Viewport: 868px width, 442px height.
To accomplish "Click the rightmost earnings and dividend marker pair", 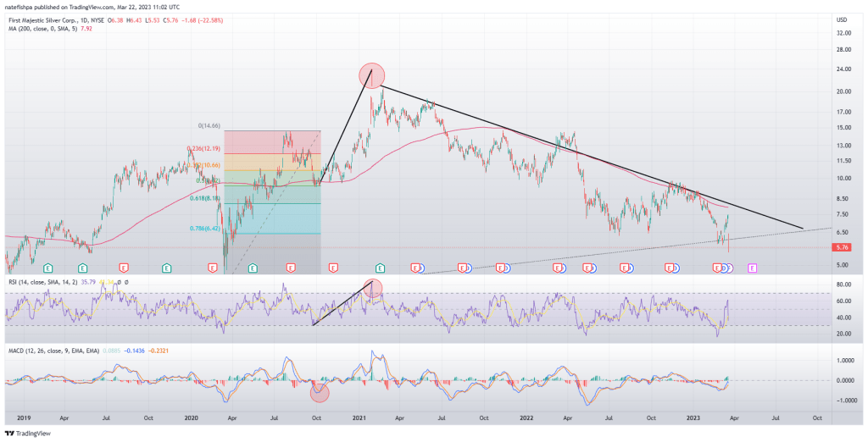I will click(x=721, y=268).
